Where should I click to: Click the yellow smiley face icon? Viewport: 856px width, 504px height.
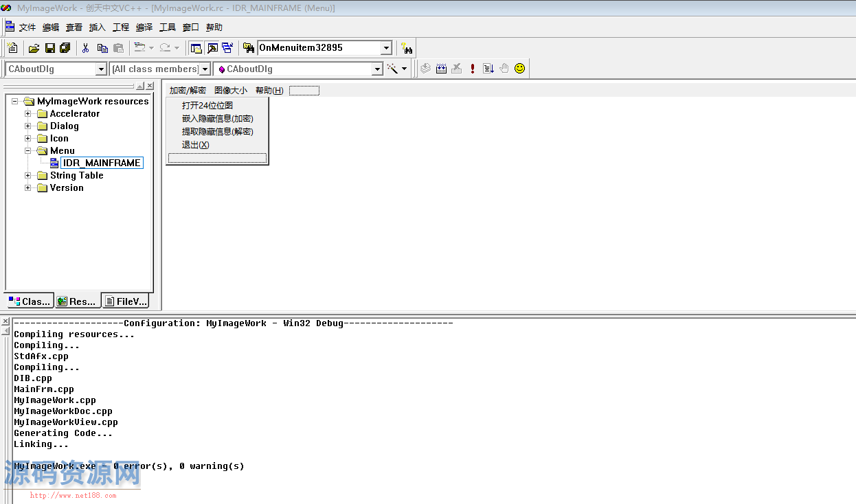click(x=520, y=69)
